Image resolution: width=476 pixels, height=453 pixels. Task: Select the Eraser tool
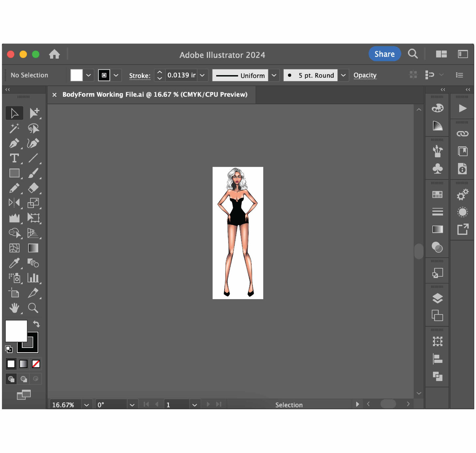pyautogui.click(x=33, y=188)
